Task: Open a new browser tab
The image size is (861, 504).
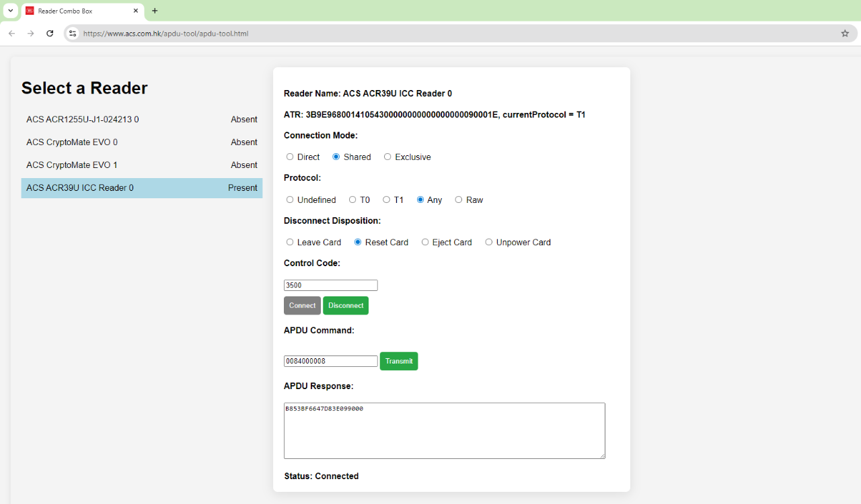Action: [155, 11]
